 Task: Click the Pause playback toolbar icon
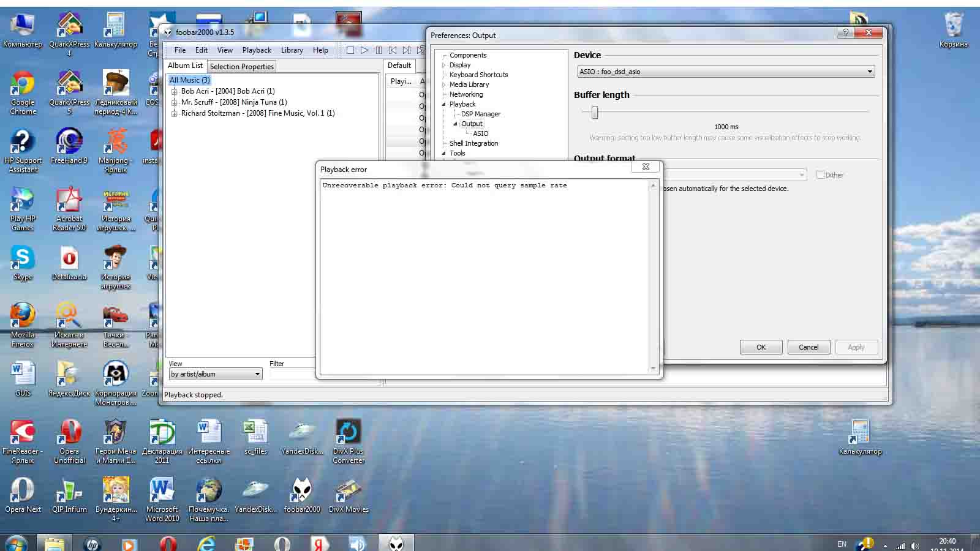[379, 50]
